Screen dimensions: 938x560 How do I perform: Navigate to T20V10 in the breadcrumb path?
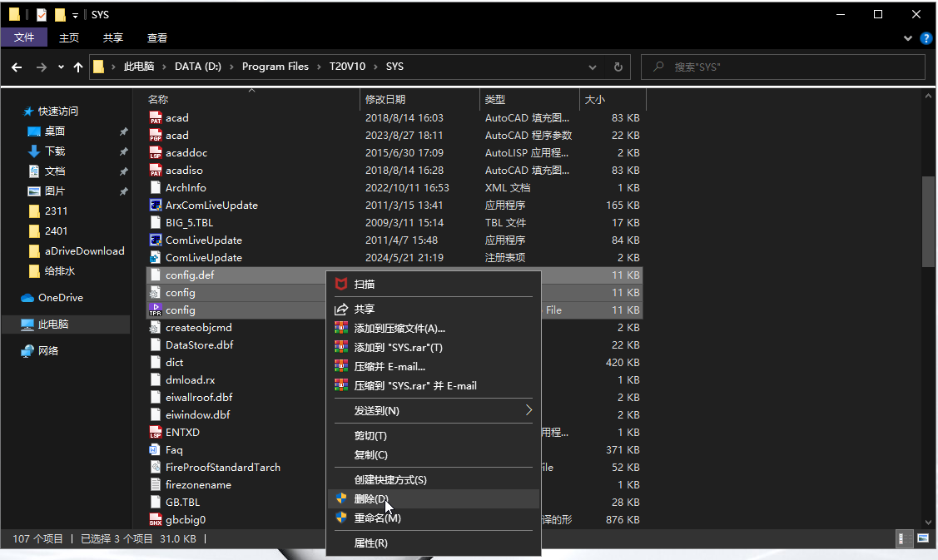(347, 67)
